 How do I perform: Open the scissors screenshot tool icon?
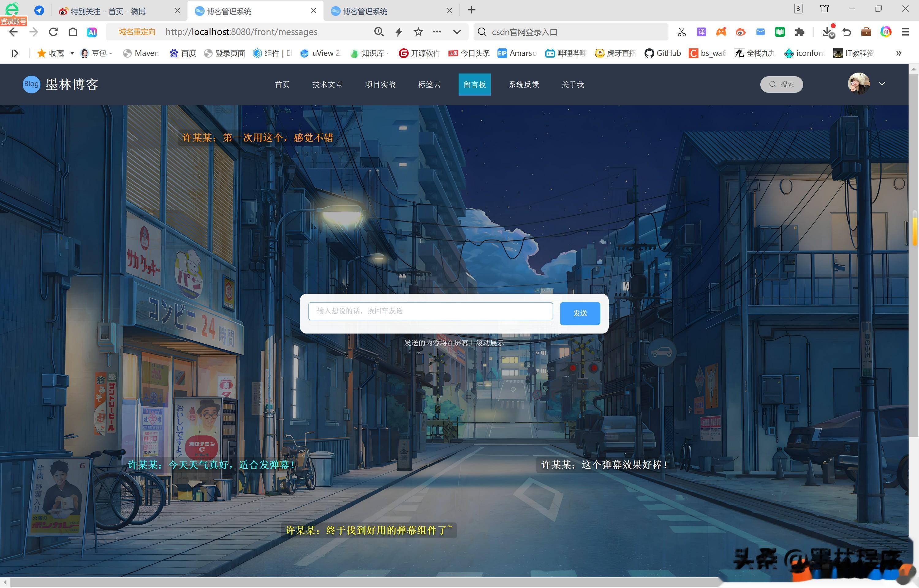tap(682, 32)
